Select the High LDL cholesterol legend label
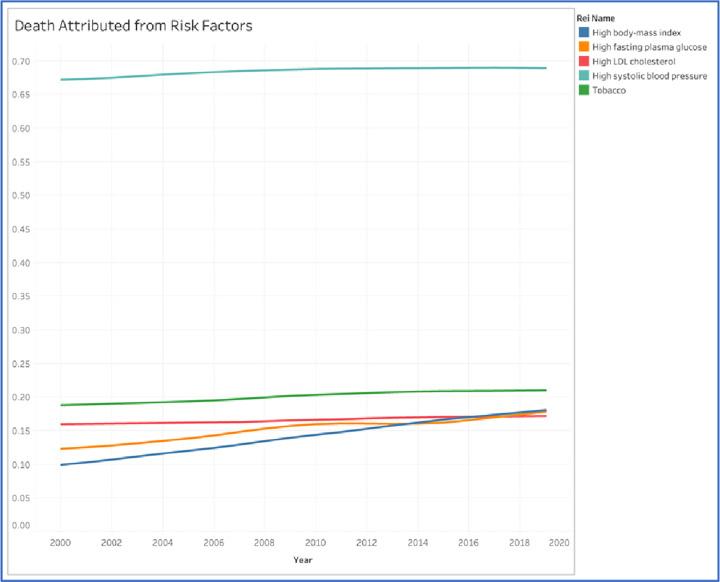This screenshot has height=582, width=720. (x=634, y=61)
